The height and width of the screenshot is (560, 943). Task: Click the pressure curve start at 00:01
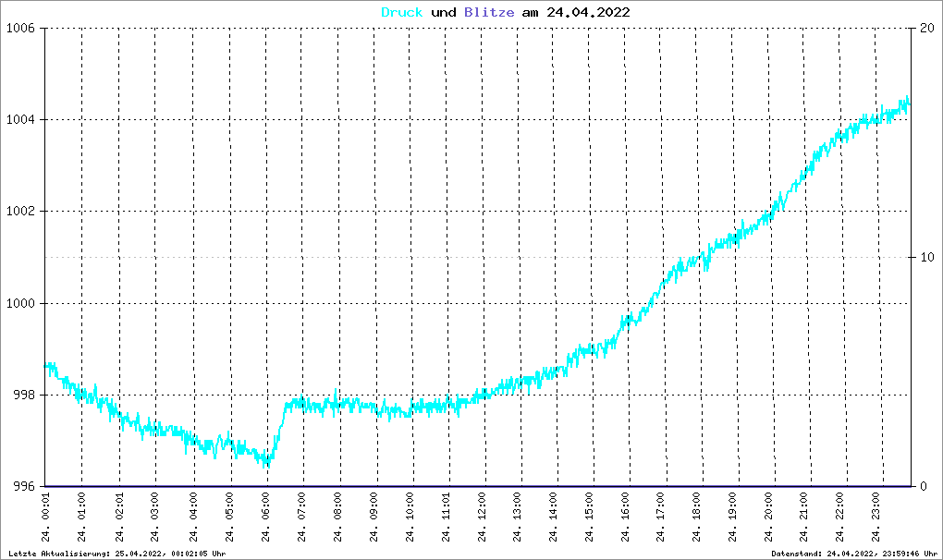[46, 365]
